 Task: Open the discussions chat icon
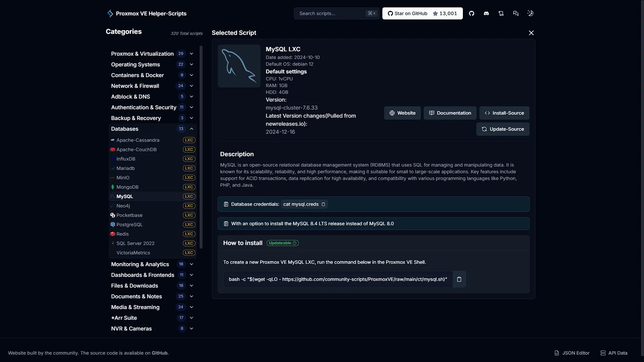coord(516,13)
